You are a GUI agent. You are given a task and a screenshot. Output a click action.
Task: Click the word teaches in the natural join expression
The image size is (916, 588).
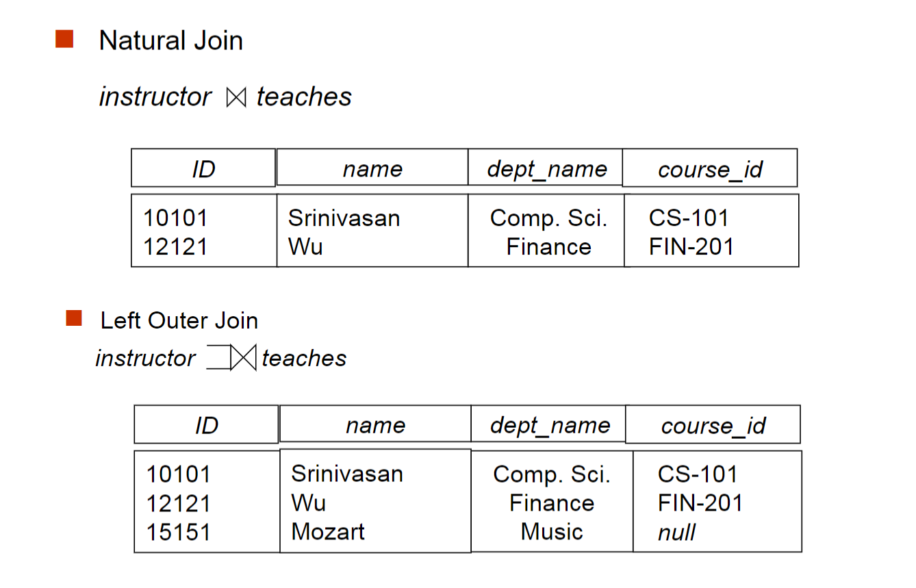coord(304,97)
